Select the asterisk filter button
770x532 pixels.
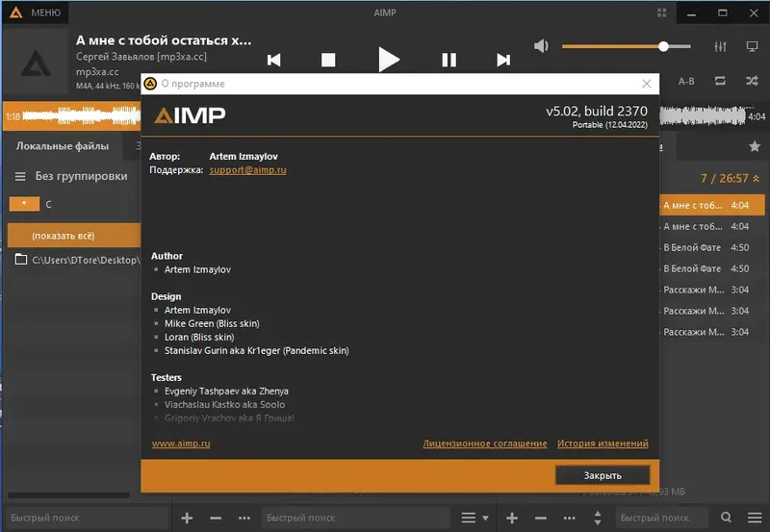coord(24,204)
